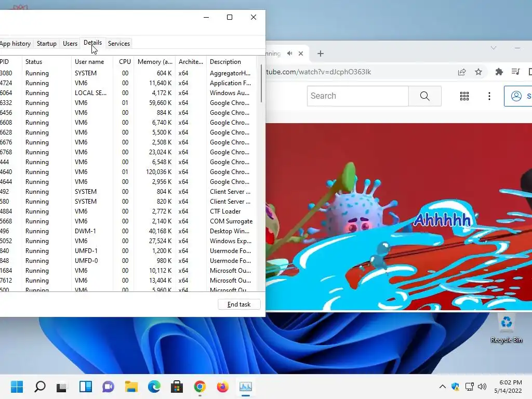The image size is (532, 399).
Task: Bookmark this page with the star
Action: click(478, 72)
